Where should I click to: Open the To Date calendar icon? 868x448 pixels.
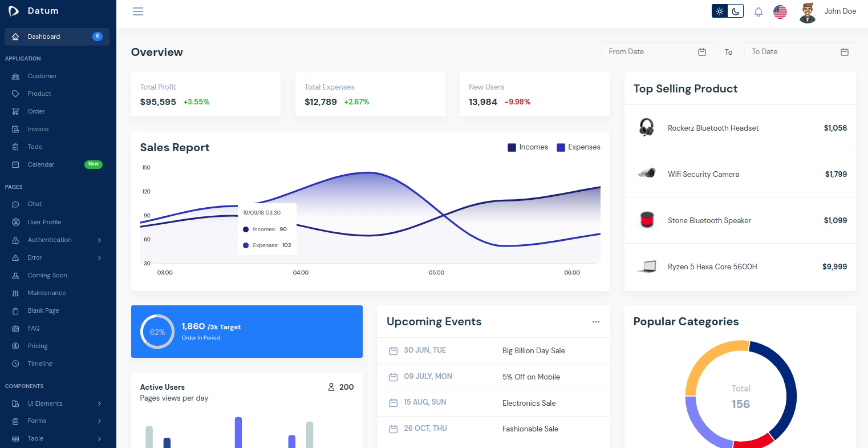[x=845, y=52]
